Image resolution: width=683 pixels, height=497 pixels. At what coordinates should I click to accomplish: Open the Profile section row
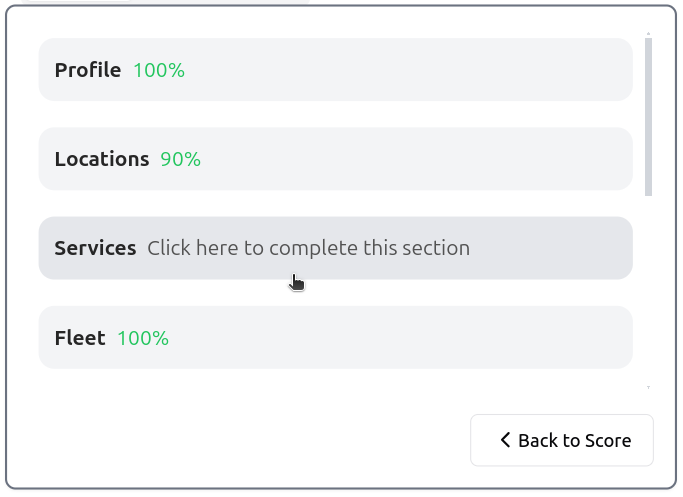click(335, 70)
